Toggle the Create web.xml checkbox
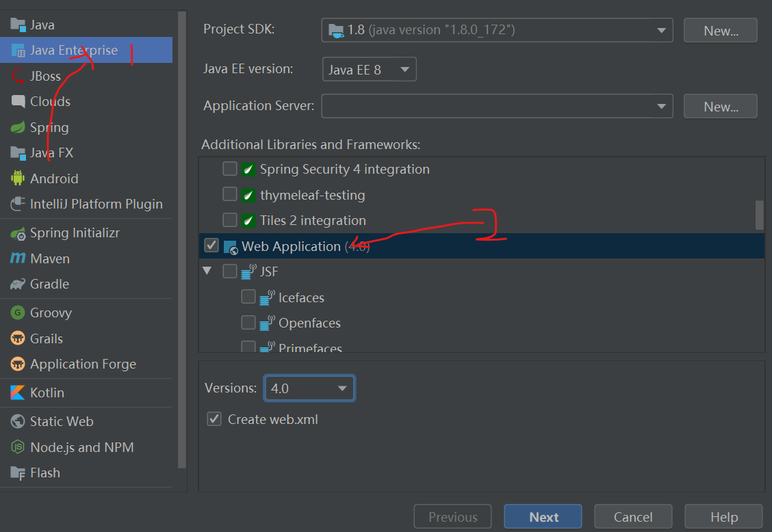 (215, 419)
